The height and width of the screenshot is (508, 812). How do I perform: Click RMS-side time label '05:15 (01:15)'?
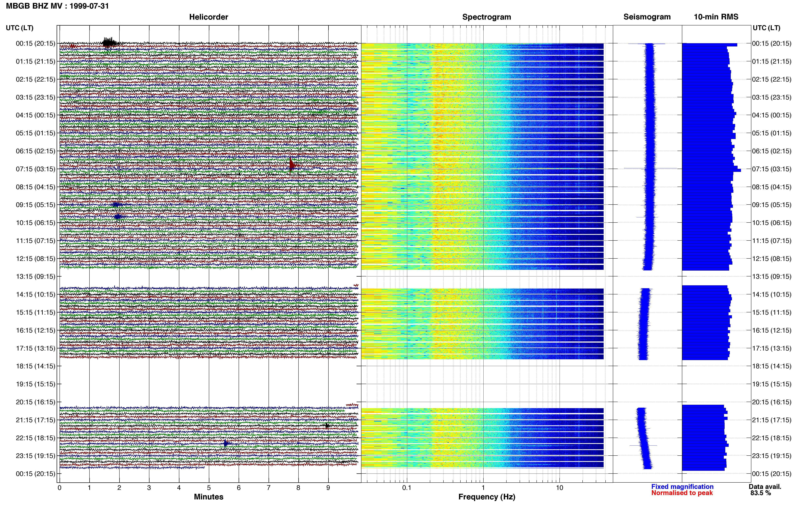point(772,133)
